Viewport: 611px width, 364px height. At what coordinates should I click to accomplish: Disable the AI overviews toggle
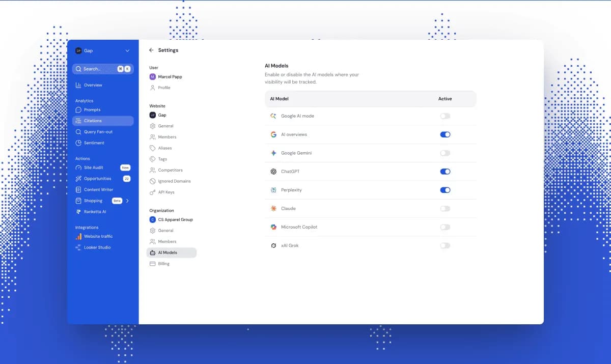tap(445, 134)
